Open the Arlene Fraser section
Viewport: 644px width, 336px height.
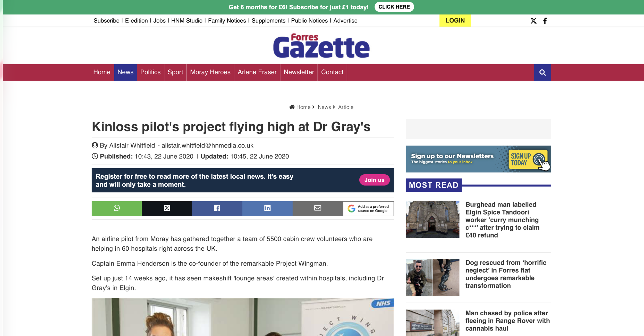[257, 72]
